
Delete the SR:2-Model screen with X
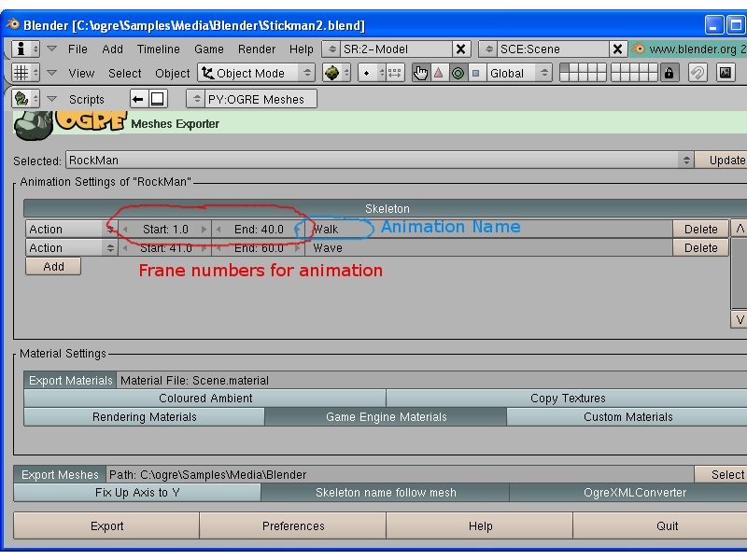click(460, 49)
